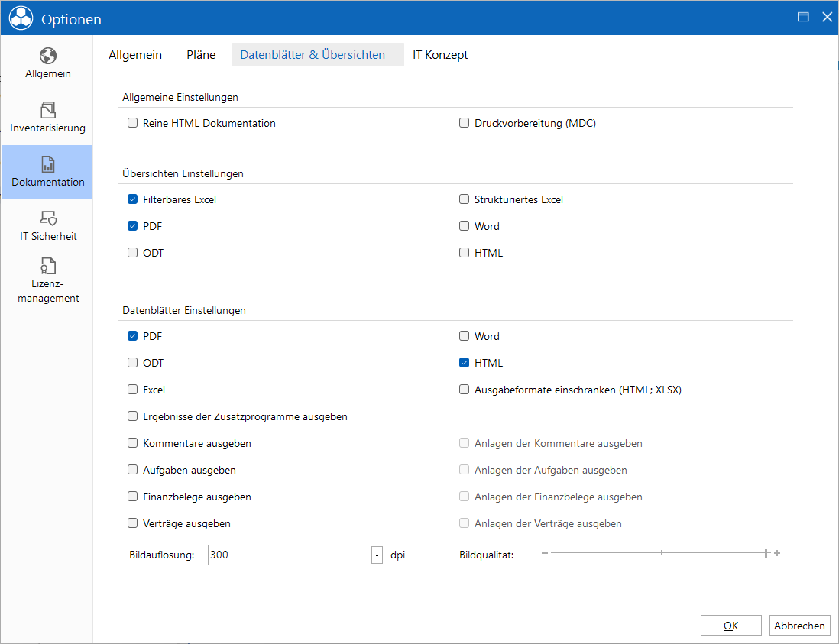839x644 pixels.
Task: Check Word under Datenblätter Einstellungen
Action: tap(464, 336)
